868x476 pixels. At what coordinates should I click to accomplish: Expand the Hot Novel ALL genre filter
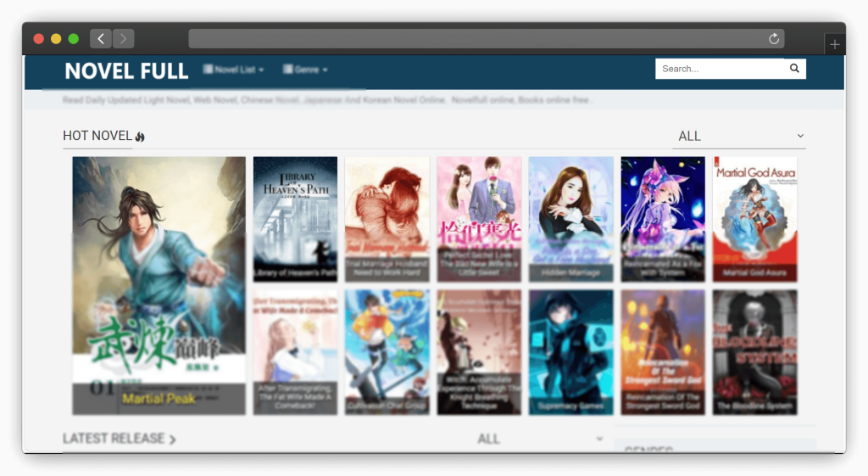coord(738,136)
